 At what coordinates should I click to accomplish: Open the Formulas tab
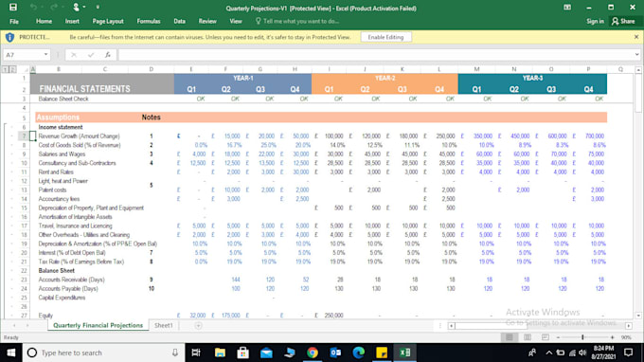[149, 22]
